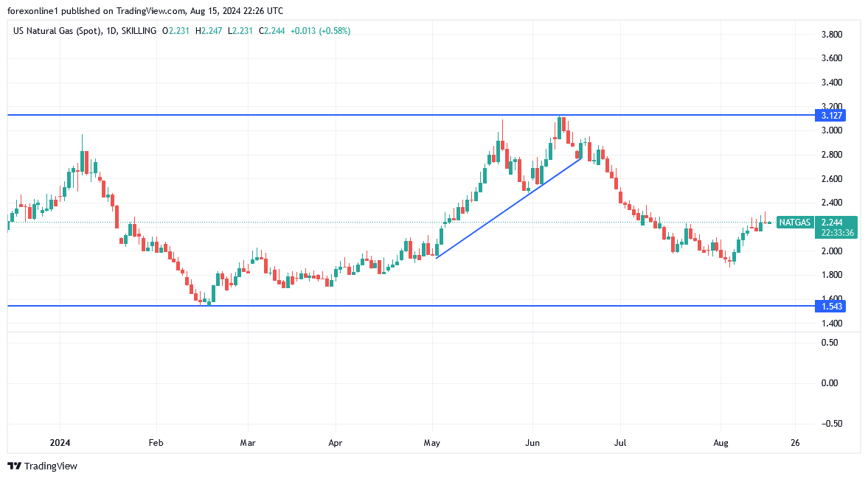Click the 3.600 price axis label
This screenshot has height=479, width=868.
(x=831, y=58)
